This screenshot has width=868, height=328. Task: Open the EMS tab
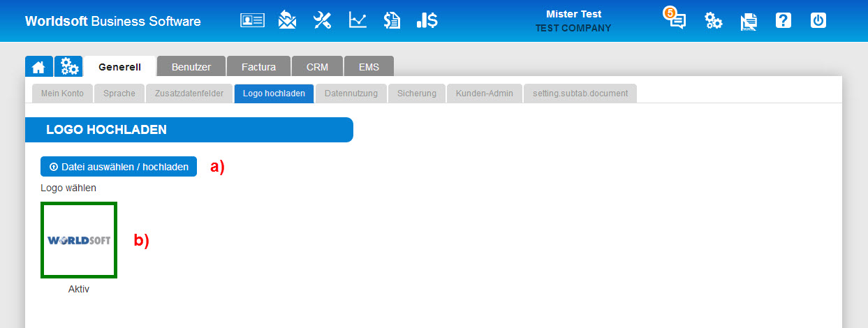369,67
